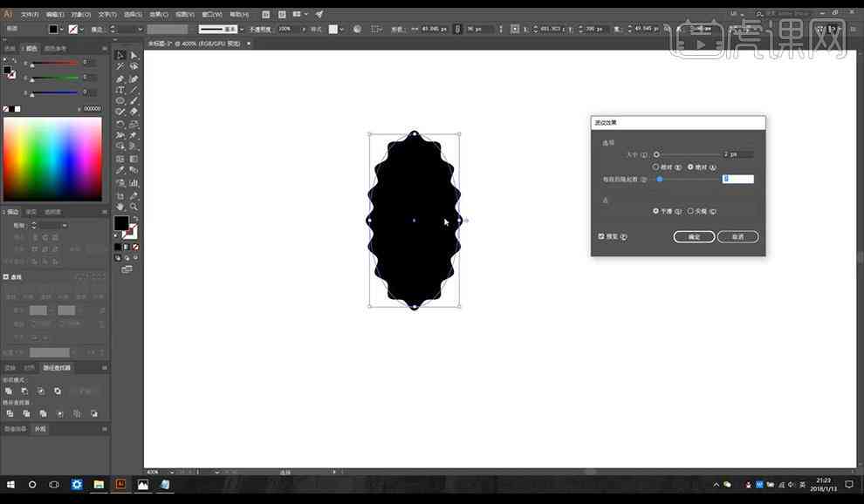Screen dimensions: 864x504
Task: Open the second menu bar item (Edit)
Action: (x=55, y=14)
